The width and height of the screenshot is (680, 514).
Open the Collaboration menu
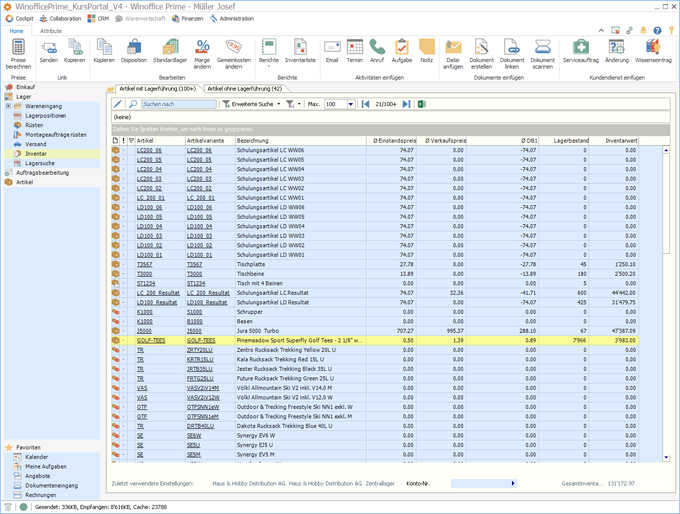(x=61, y=19)
